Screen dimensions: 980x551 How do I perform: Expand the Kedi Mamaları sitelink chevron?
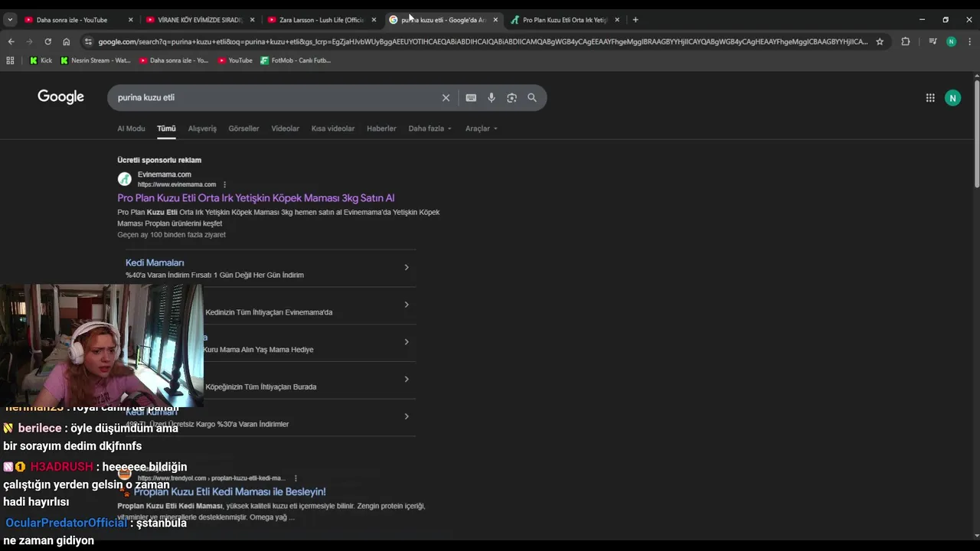(x=407, y=267)
